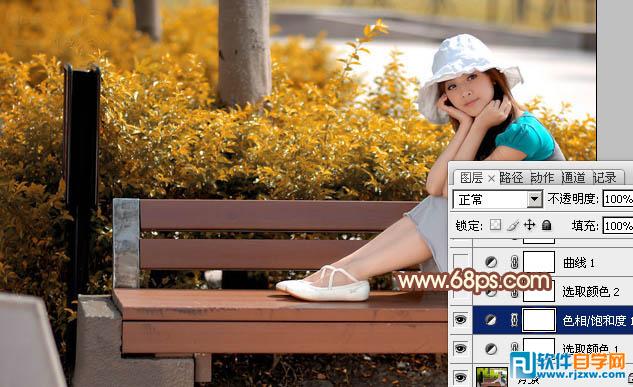Screen dimensions: 633x387
Task: Select the 曲线 1 layer name
Action: pyautogui.click(x=579, y=263)
